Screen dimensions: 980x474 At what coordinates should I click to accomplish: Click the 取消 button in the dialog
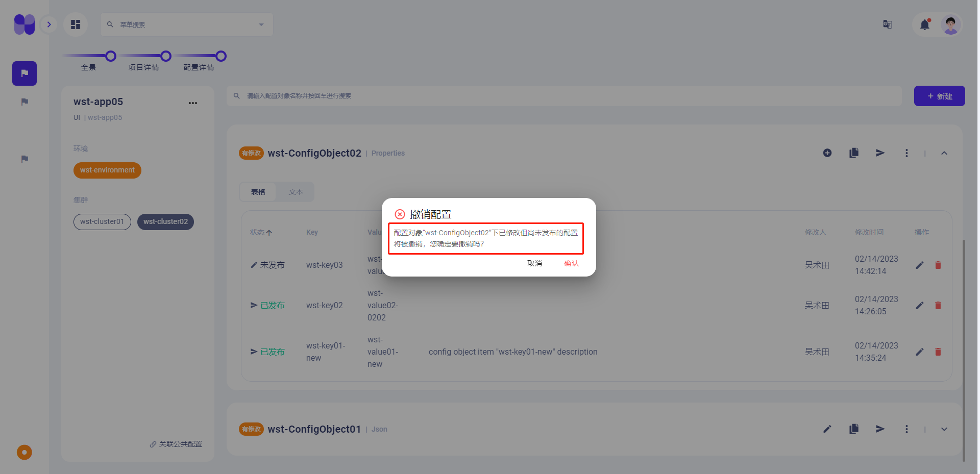click(x=534, y=263)
